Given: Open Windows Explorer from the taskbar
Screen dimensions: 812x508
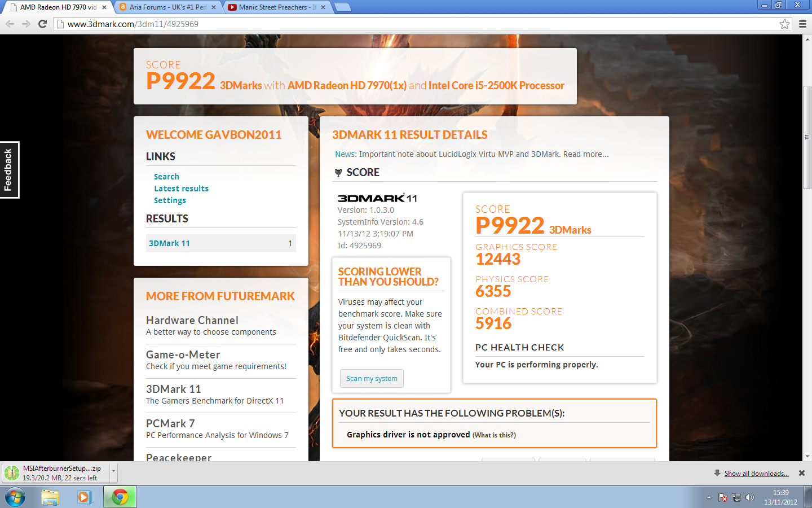Looking at the screenshot, I should [50, 497].
